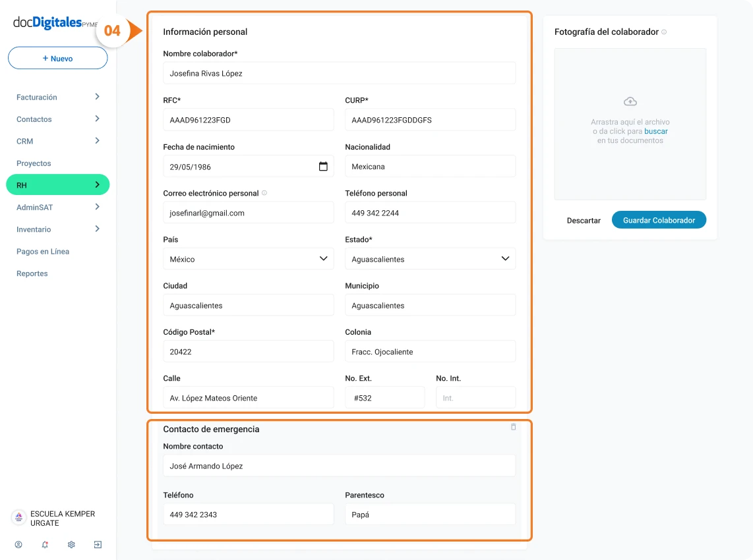Expand the AdminSAT sidebar section

(x=57, y=208)
